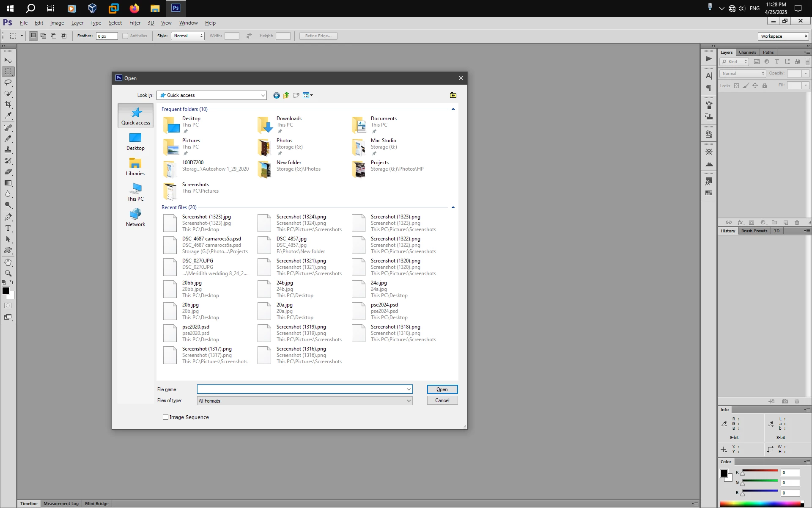Viewport: 812px width, 508px height.
Task: Open the Downloads folder
Action: point(289,119)
